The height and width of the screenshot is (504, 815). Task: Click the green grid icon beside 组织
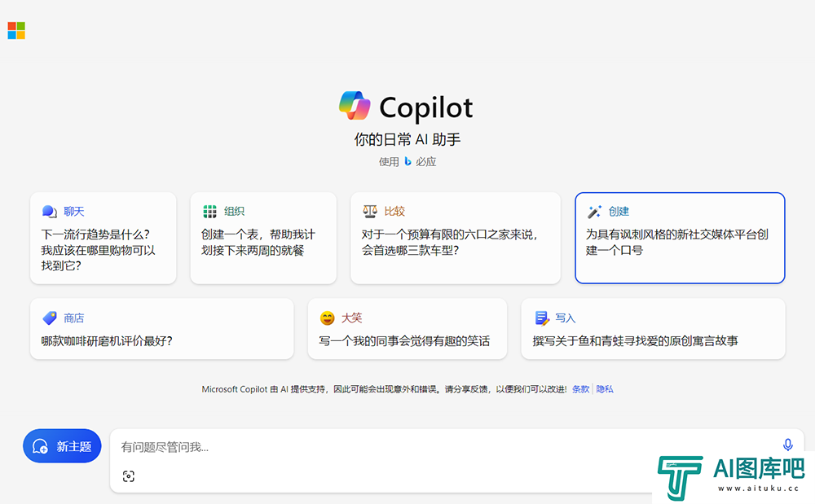(209, 211)
